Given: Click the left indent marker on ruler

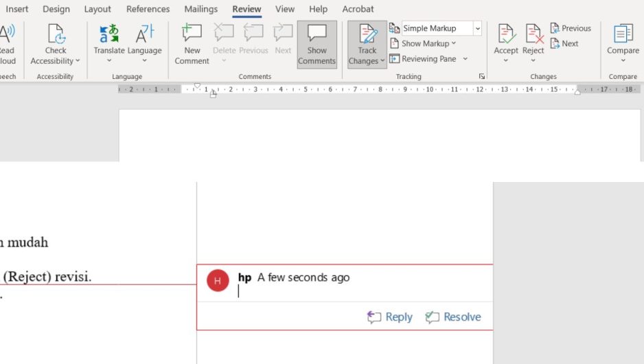Looking at the screenshot, I should (x=213, y=94).
